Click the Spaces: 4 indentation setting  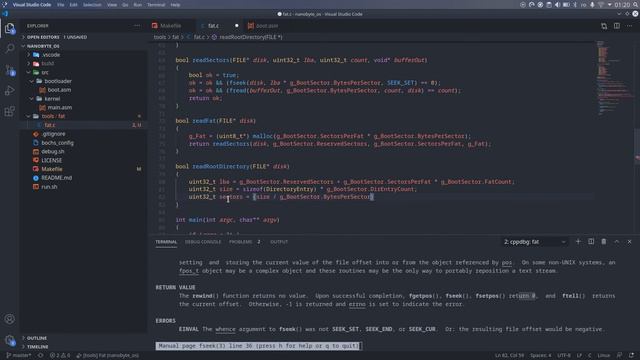540,356
